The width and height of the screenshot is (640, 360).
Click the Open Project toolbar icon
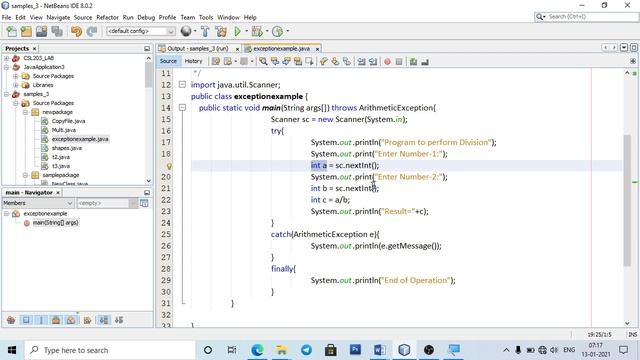point(42,31)
